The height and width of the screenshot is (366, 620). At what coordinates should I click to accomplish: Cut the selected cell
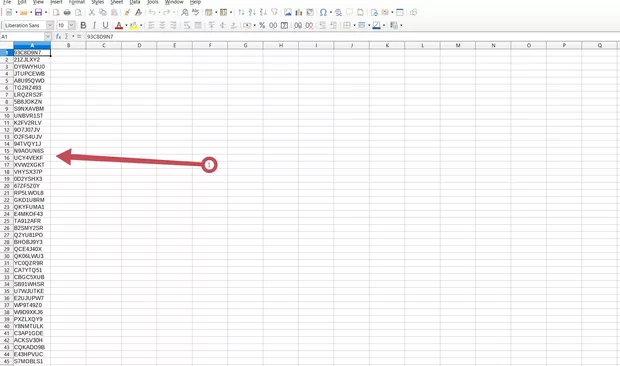coord(92,13)
